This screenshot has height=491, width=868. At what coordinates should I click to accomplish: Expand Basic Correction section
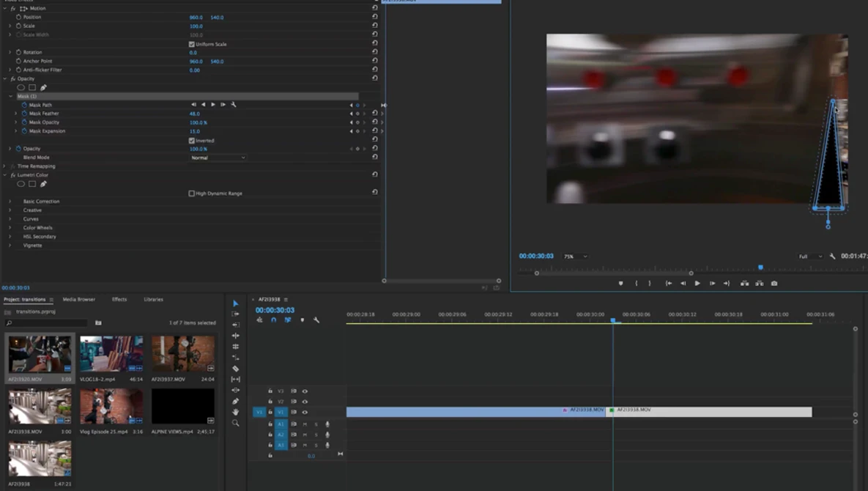[10, 202]
